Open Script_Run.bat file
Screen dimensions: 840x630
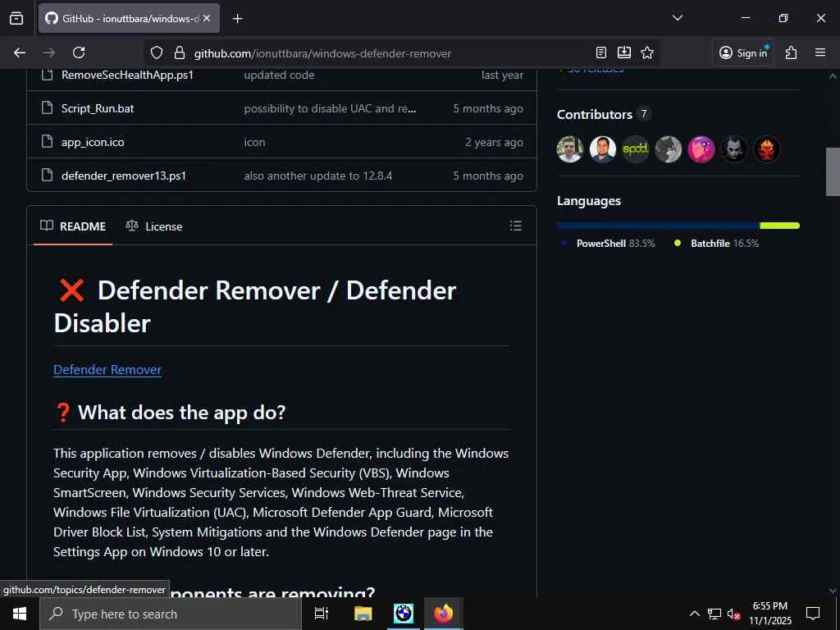98,108
